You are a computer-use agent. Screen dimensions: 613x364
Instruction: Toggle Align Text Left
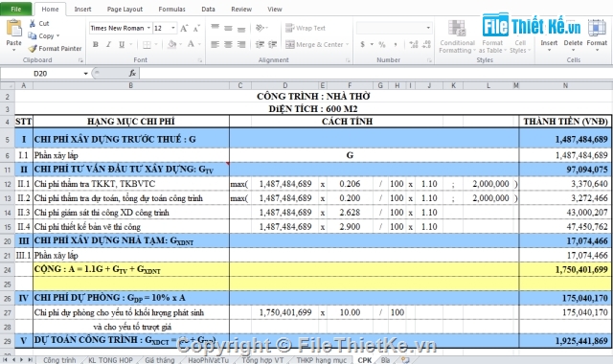click(x=215, y=45)
